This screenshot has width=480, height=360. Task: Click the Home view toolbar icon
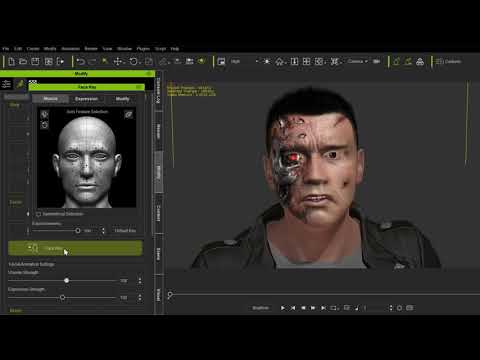click(x=279, y=62)
